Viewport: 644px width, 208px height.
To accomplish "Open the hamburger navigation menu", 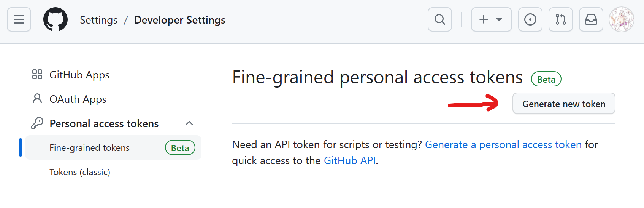I will 19,19.
